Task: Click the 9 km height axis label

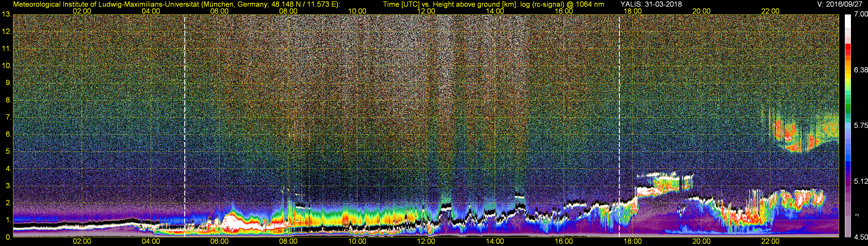Action: [x=8, y=83]
